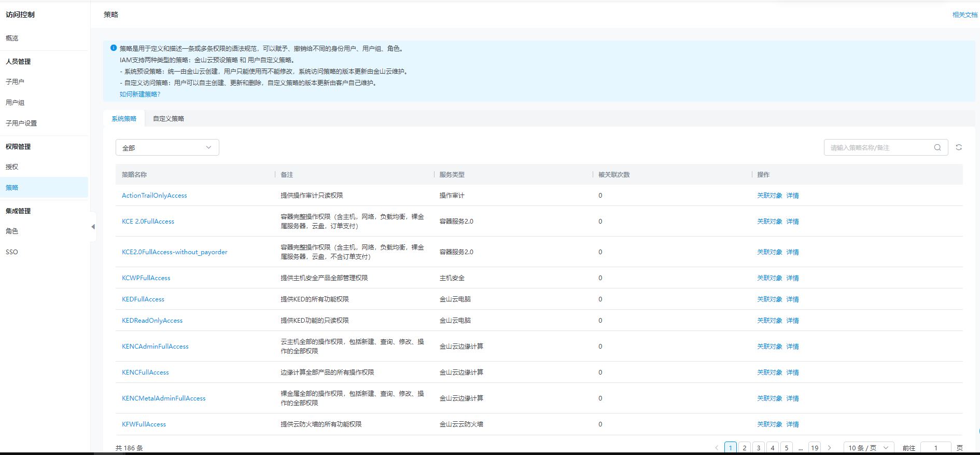Switch to 自定义策略 tab
The width and height of the screenshot is (980, 455).
click(x=169, y=119)
